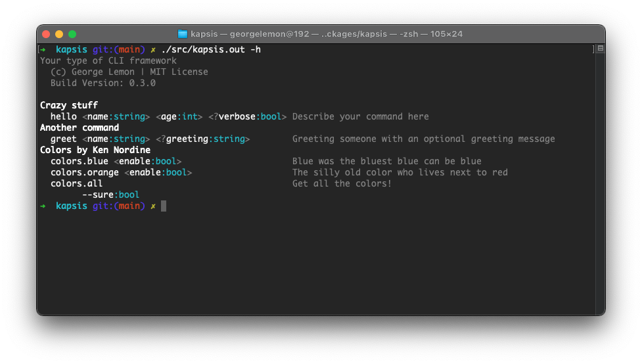Click the folder icon in the title bar
Screen dimensions: 642x364
point(183,34)
